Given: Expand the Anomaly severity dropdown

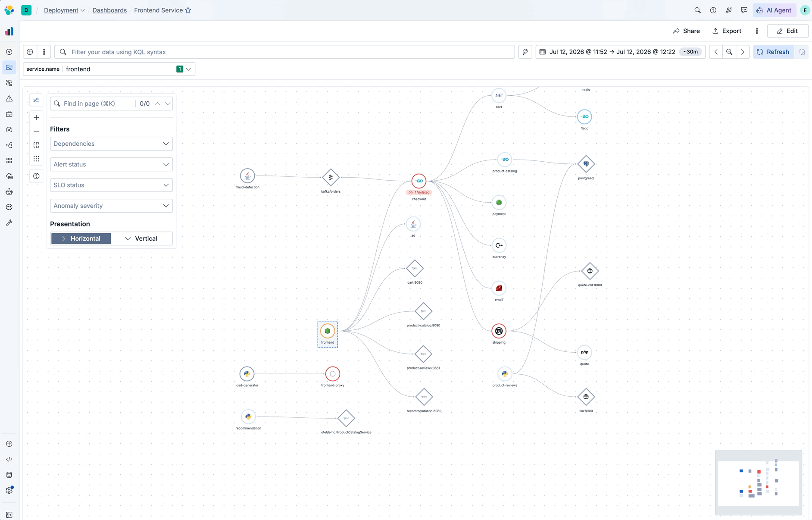Looking at the screenshot, I should 111,206.
